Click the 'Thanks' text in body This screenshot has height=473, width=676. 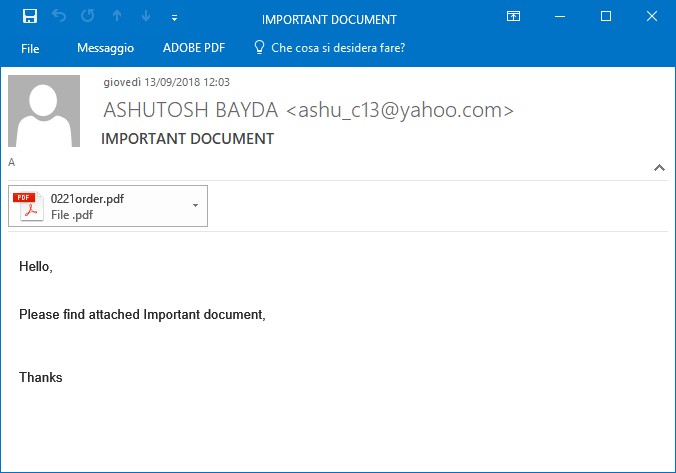point(41,377)
